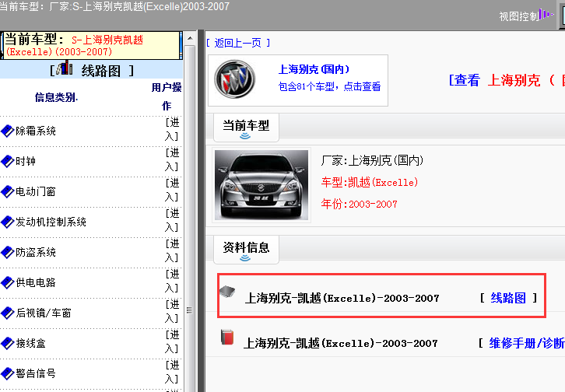Click the left panel scroll-up arrow
The width and height of the screenshot is (565, 392).
[x=190, y=38]
